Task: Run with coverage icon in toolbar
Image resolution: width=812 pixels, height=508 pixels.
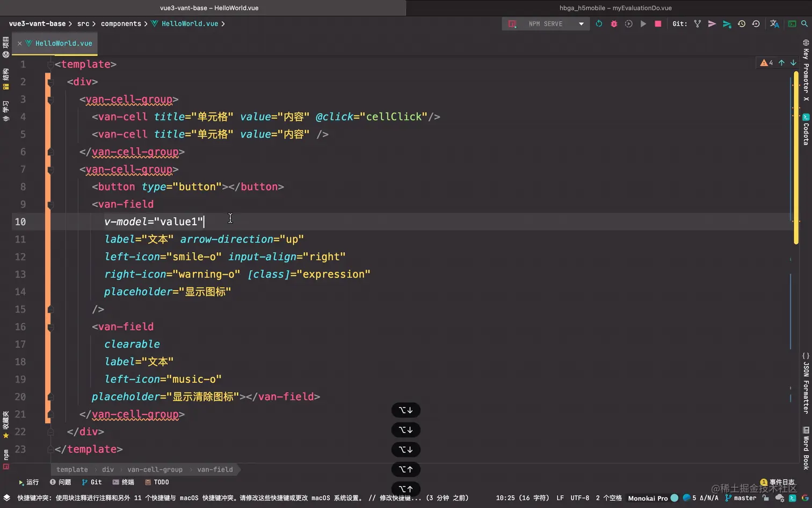Action: tap(628, 24)
